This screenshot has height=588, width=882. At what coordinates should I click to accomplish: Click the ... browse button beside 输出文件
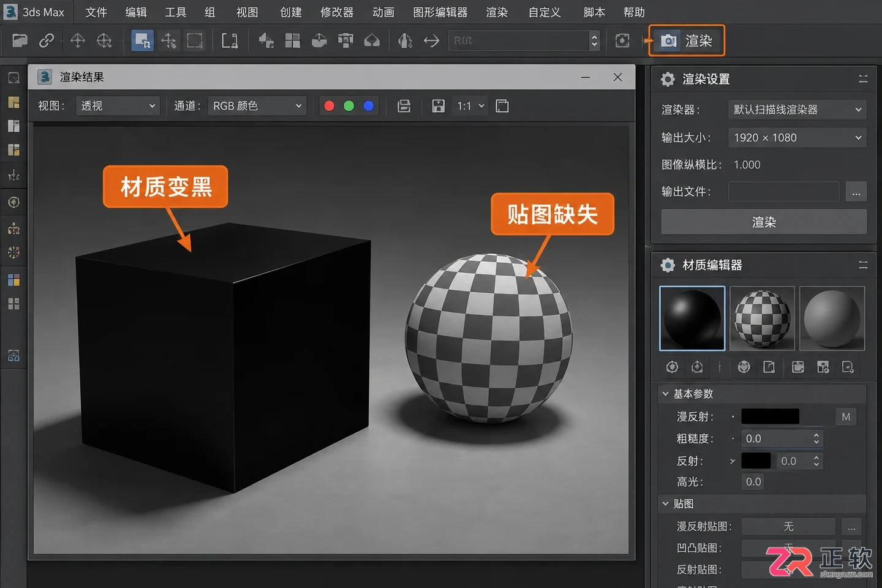[856, 192]
